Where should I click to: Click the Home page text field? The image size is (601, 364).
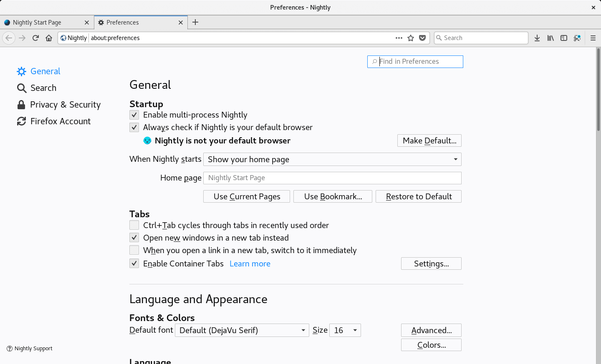tap(332, 178)
